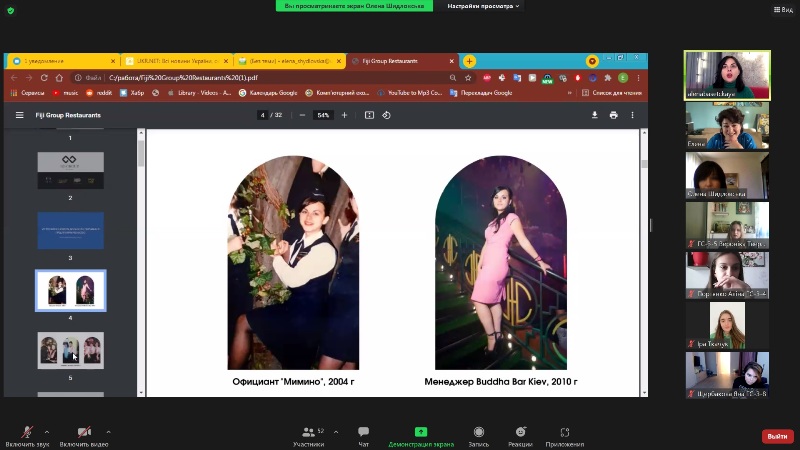
Task: Open the YouTube to Mp3 bookmark
Action: point(410,93)
